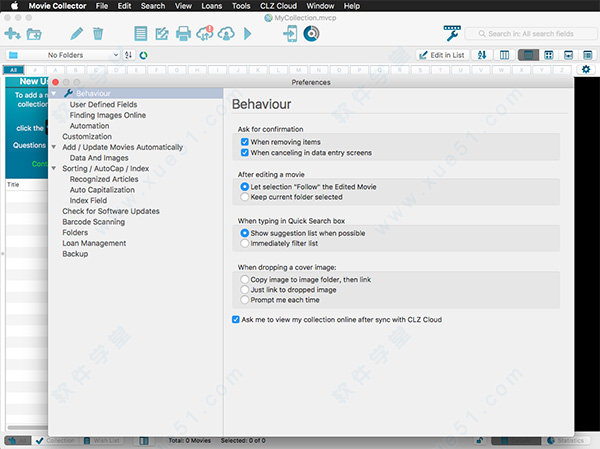
Task: Click the Add Movies plus icon
Action: click(12, 34)
